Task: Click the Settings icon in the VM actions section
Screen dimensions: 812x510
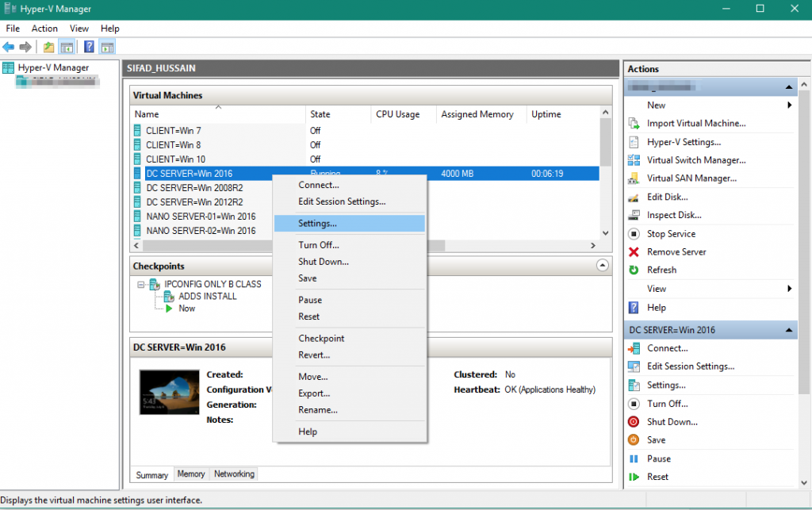Action: 634,385
